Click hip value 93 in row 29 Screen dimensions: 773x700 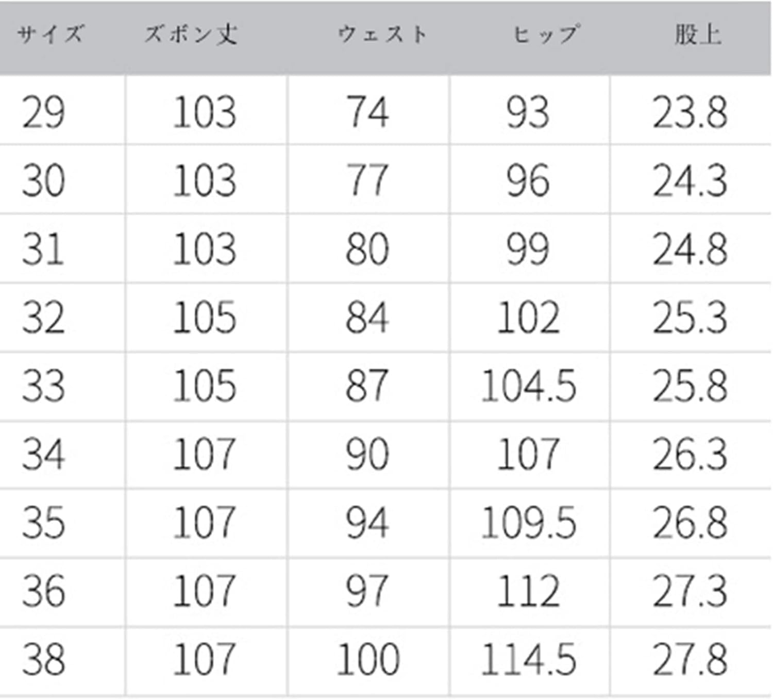pyautogui.click(x=528, y=112)
